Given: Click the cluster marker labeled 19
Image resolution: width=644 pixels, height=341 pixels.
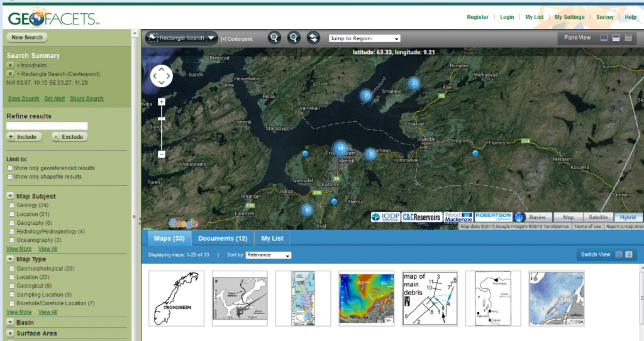Looking at the screenshot, I should 340,149.
